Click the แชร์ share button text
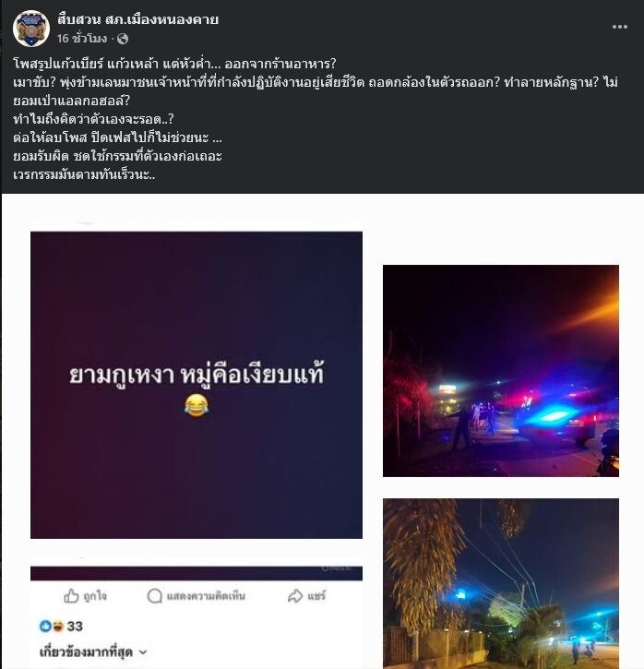 point(316,595)
